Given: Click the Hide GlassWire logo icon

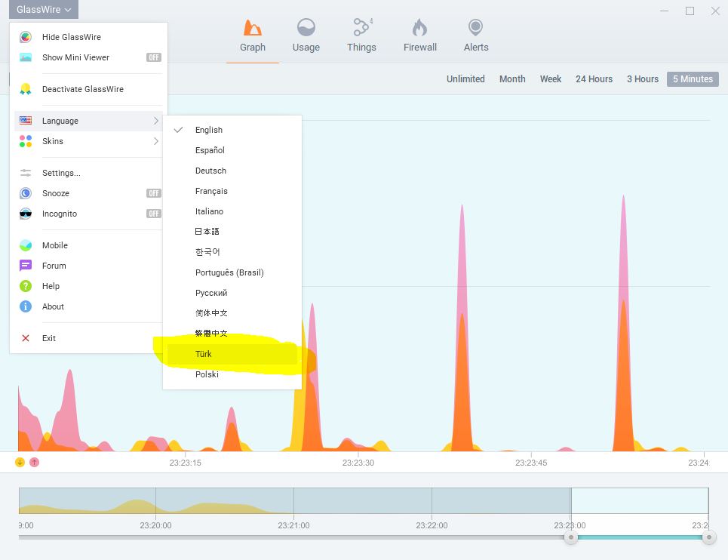Looking at the screenshot, I should point(26,37).
